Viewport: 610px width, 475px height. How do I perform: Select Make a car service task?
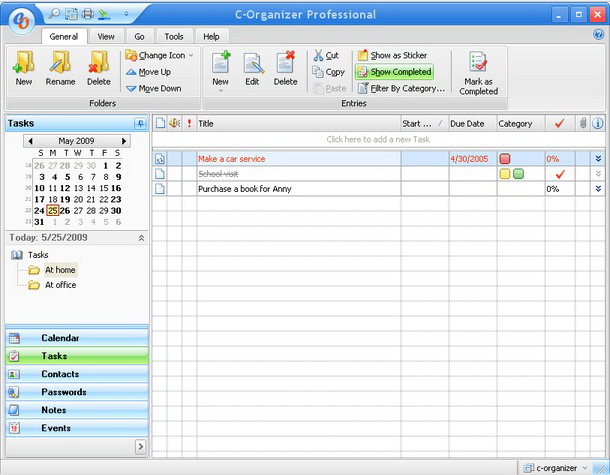click(x=231, y=159)
